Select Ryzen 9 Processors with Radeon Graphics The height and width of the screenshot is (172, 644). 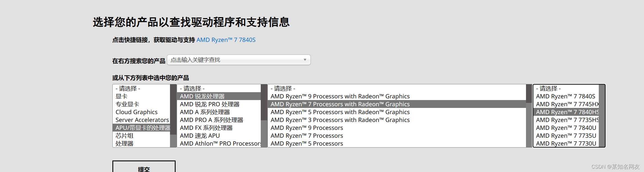397,96
